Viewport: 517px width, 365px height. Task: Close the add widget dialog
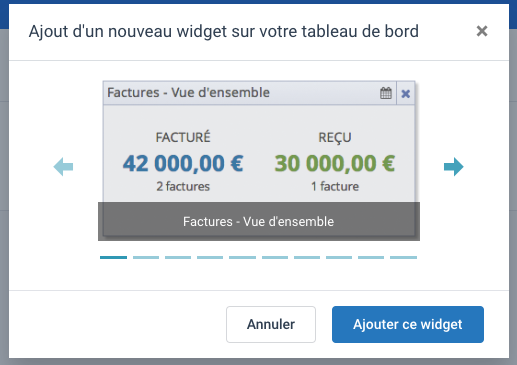pos(482,31)
